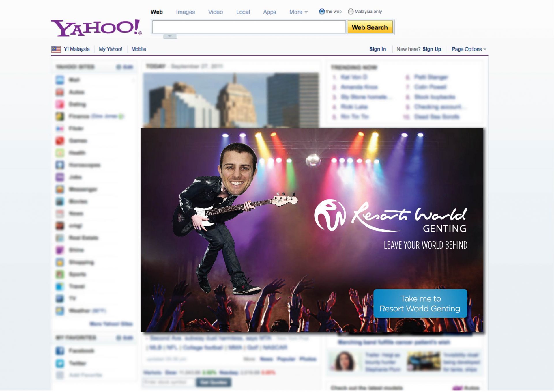This screenshot has height=392, width=554.
Task: Click the Facebook icon in My Favorites
Action: 60,351
